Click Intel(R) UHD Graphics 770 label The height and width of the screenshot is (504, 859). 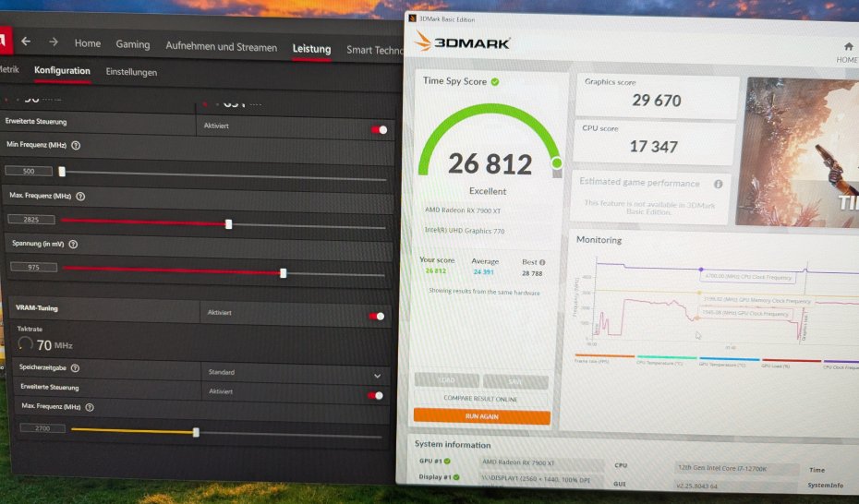(x=465, y=231)
